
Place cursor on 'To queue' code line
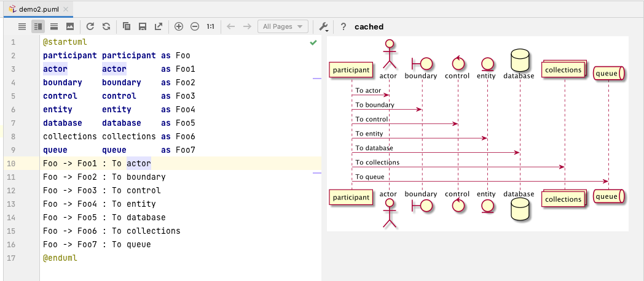(x=97, y=244)
